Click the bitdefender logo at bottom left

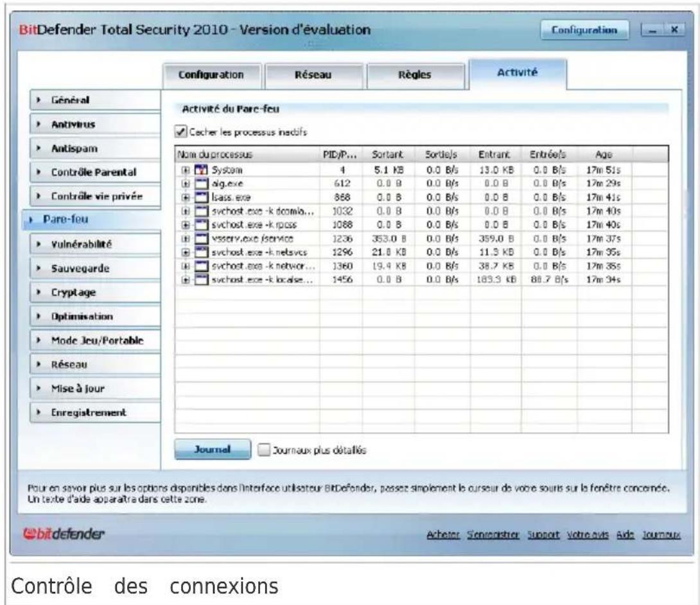pos(64,534)
